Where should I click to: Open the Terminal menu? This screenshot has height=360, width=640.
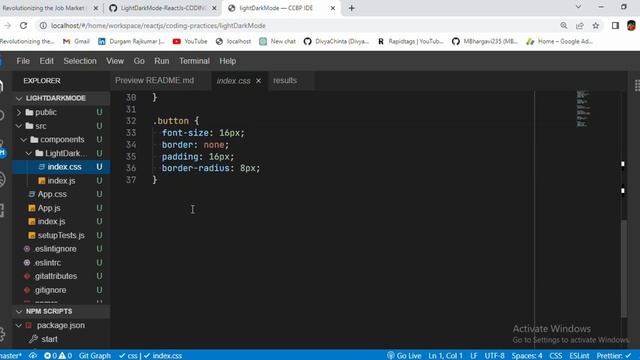pos(194,61)
